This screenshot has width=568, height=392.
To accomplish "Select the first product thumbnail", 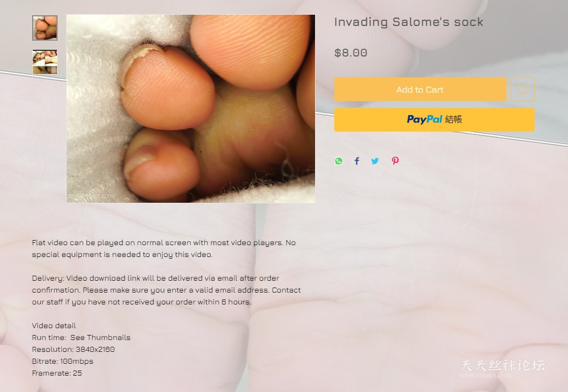I will 45,28.
